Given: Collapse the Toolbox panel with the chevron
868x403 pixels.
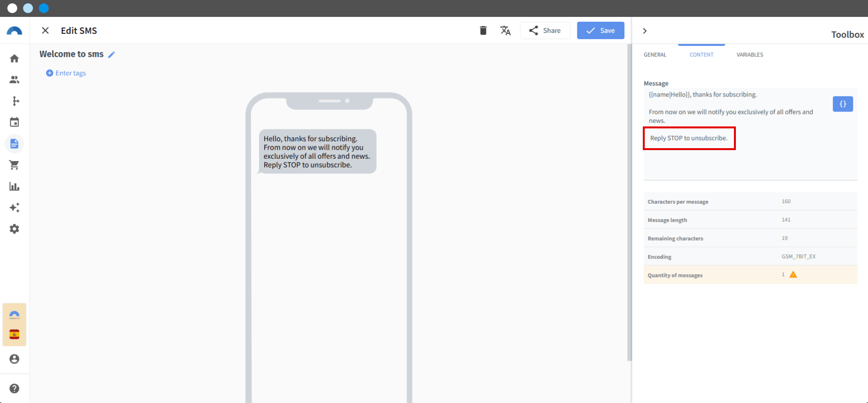Looking at the screenshot, I should click(x=645, y=31).
